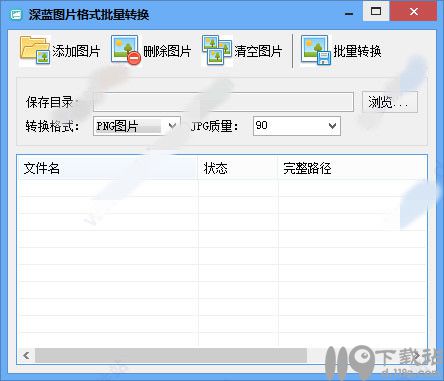Open the conversion format (PNG图片) dropdown
This screenshot has height=381, width=444.
[137, 126]
